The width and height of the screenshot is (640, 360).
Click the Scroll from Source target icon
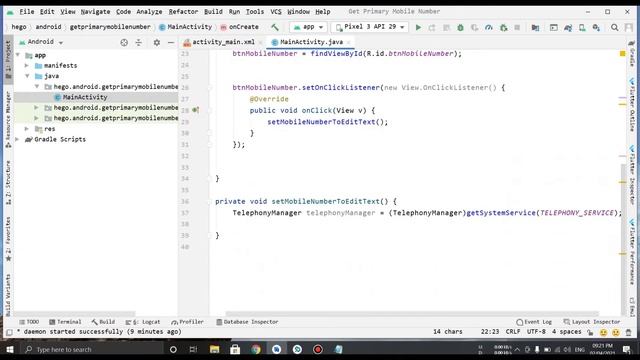pos(124,42)
